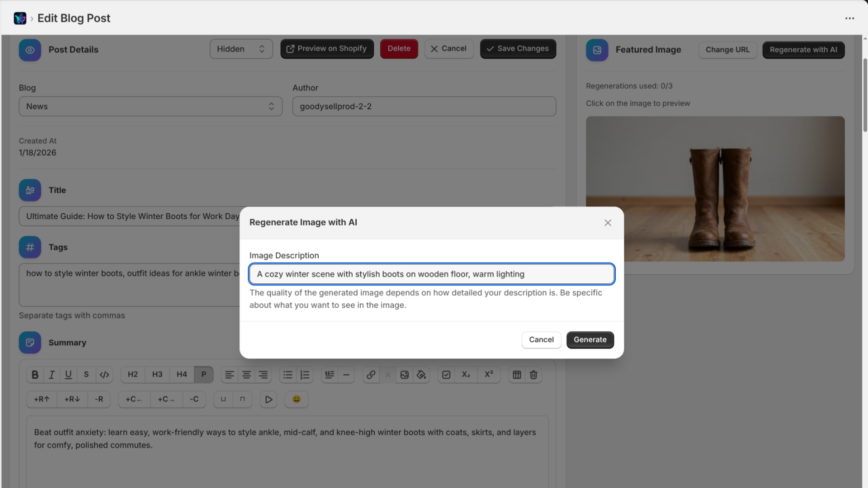The width and height of the screenshot is (868, 488).
Task: Center-align the summary text
Action: tap(246, 375)
